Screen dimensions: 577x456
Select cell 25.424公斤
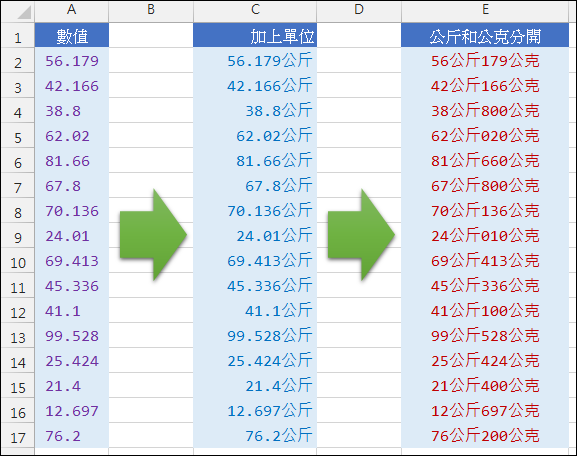(255, 361)
